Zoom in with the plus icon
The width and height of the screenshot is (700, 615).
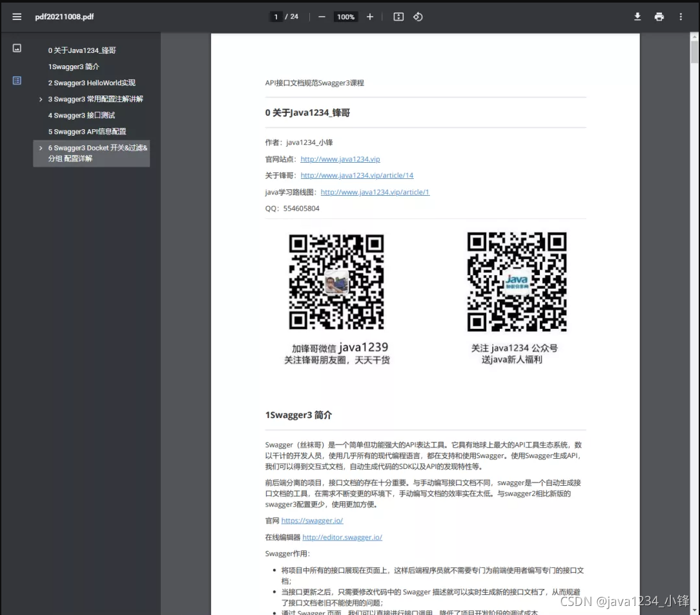tap(369, 17)
